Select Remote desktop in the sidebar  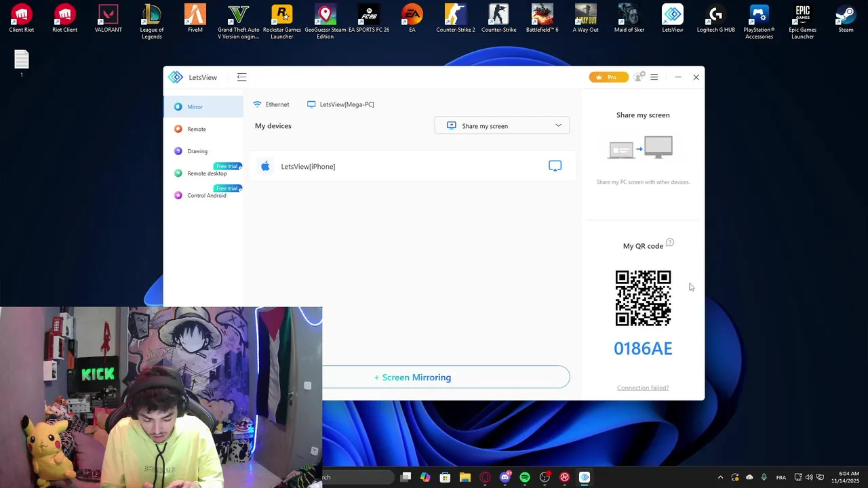[x=203, y=174]
